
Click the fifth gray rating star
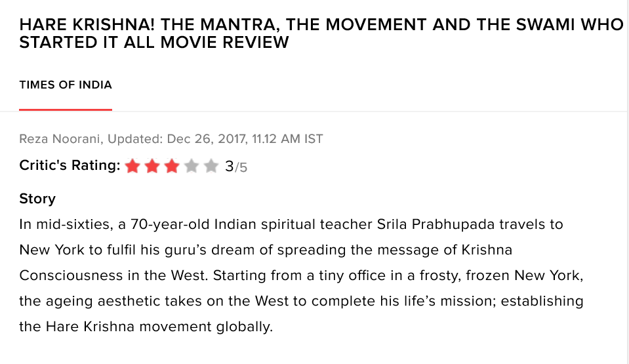click(x=211, y=166)
